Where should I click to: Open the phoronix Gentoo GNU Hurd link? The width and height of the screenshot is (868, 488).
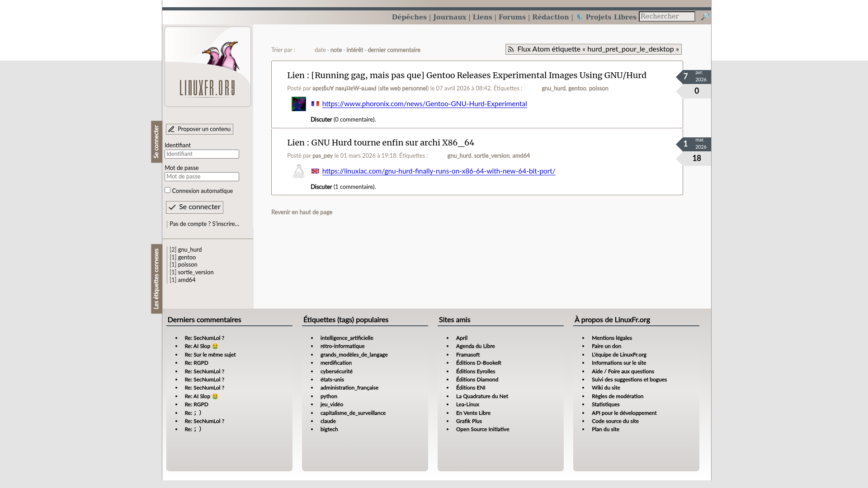click(424, 104)
